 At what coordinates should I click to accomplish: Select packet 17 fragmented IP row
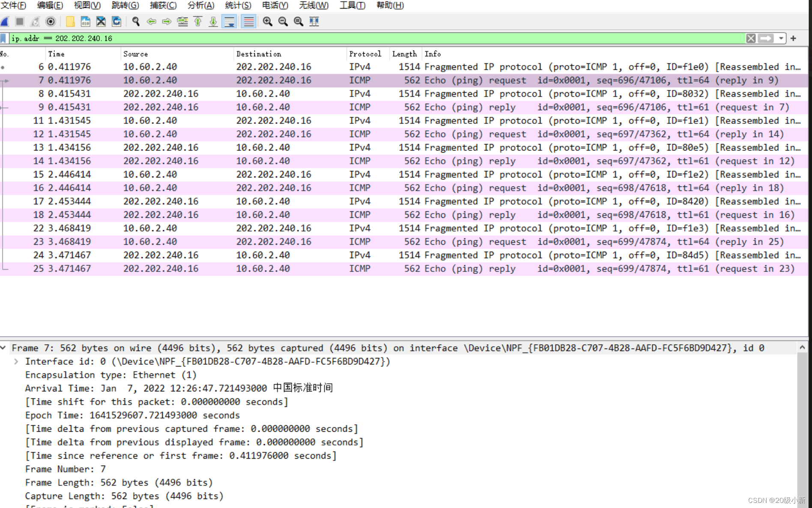click(404, 201)
